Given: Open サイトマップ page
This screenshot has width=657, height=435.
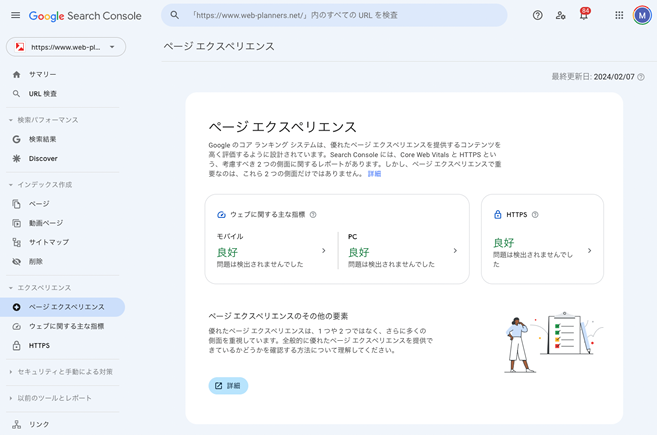Looking at the screenshot, I should pos(49,242).
